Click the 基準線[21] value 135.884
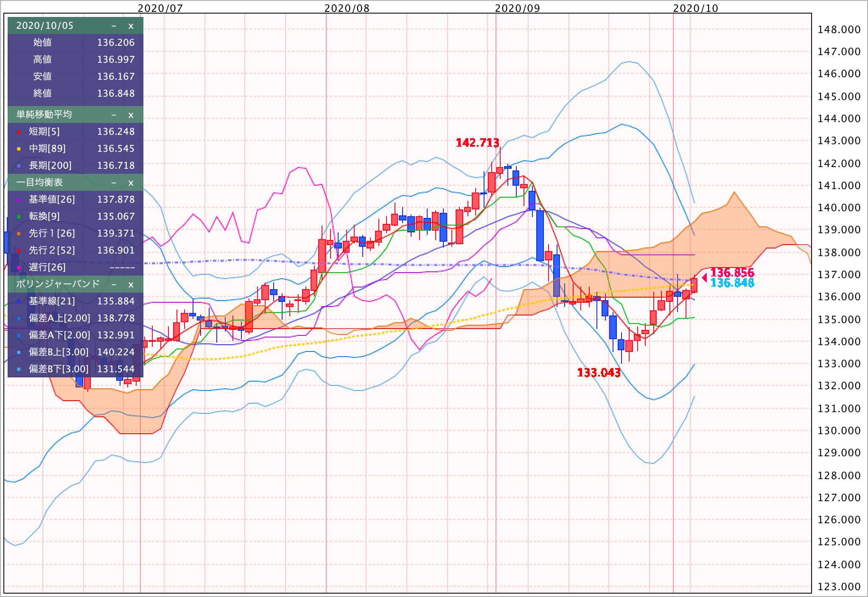The width and height of the screenshot is (868, 597). (116, 301)
